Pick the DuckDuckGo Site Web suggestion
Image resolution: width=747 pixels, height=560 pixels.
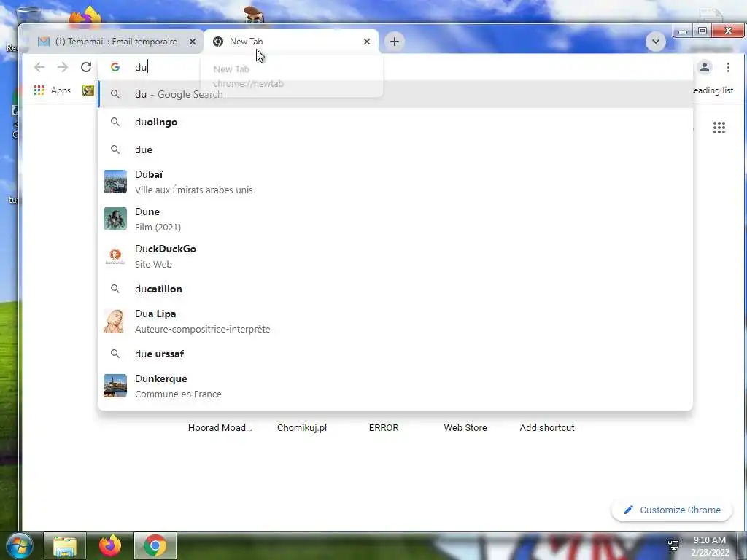[x=395, y=256]
